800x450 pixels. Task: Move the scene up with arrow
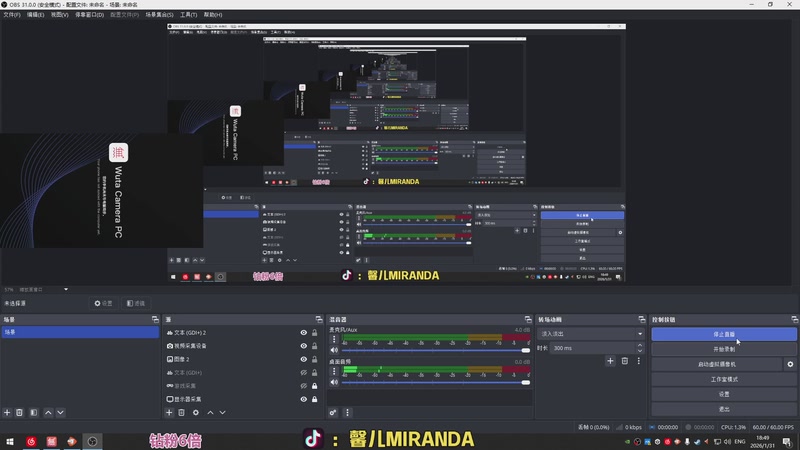pyautogui.click(x=48, y=412)
